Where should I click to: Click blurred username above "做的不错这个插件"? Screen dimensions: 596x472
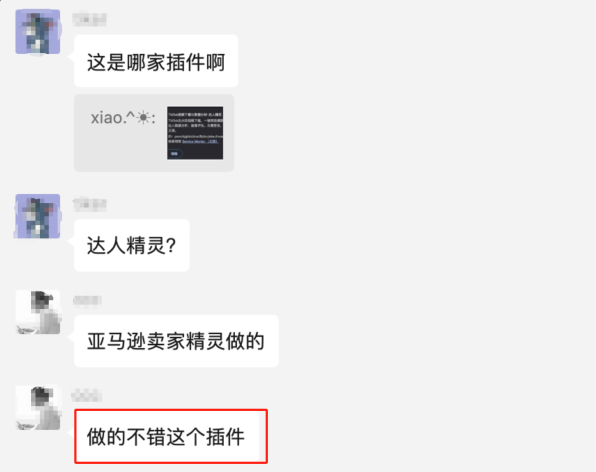[x=86, y=395]
